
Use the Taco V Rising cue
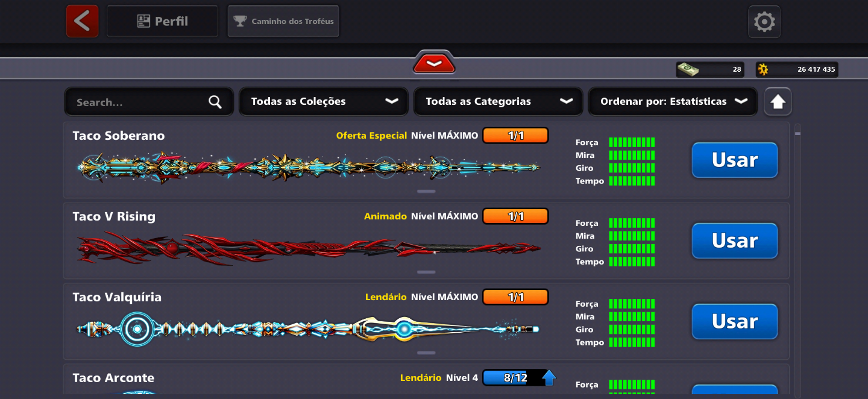coord(735,240)
